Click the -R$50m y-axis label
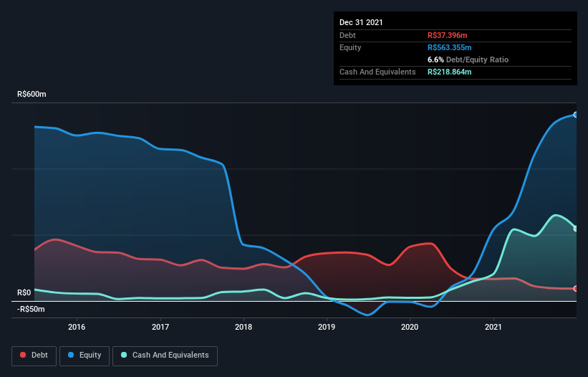The height and width of the screenshot is (377, 588). [31, 309]
